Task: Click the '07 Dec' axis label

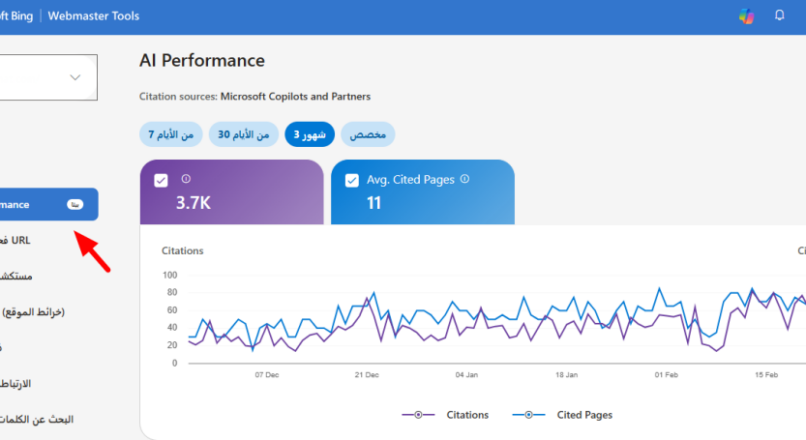Action: [x=267, y=375]
